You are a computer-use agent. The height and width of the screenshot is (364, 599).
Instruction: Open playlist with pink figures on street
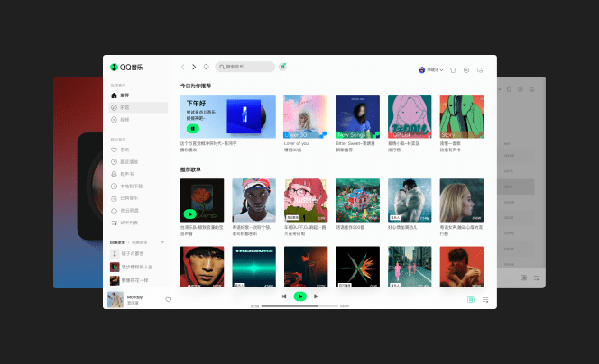coord(410,267)
